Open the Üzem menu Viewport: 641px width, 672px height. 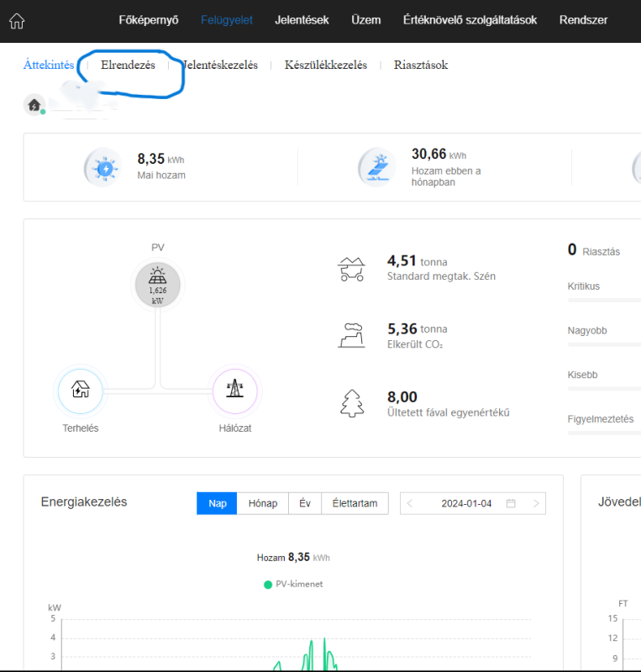365,20
